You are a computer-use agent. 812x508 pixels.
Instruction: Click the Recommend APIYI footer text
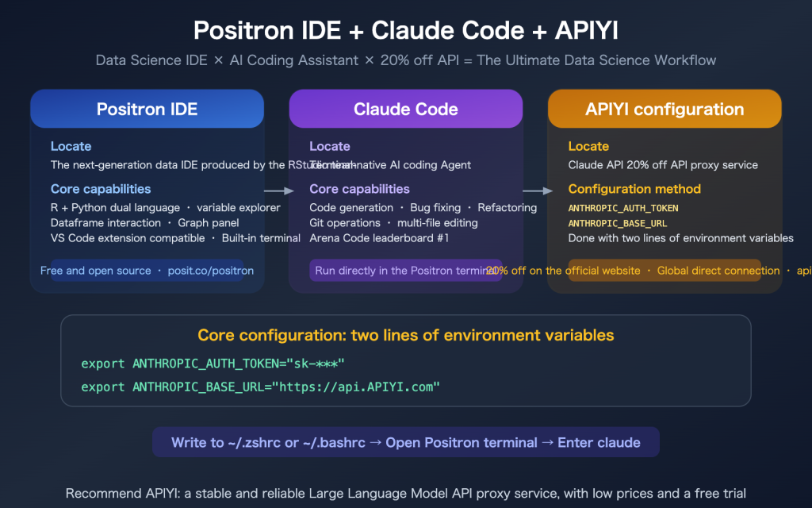[x=405, y=493]
